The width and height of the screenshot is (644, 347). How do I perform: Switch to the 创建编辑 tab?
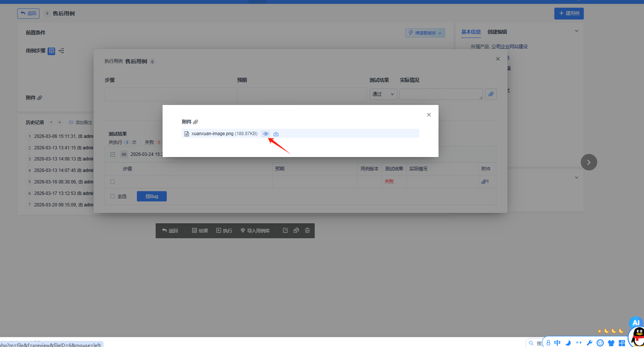tap(497, 32)
